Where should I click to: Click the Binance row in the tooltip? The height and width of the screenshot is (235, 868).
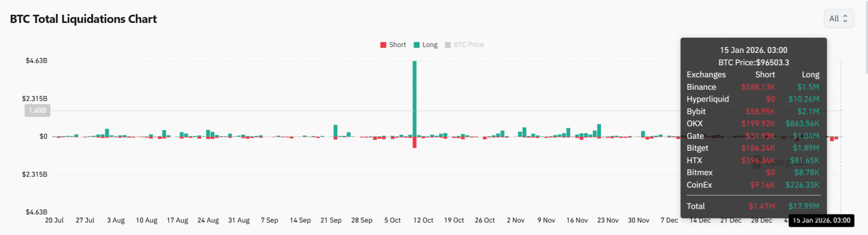point(753,87)
